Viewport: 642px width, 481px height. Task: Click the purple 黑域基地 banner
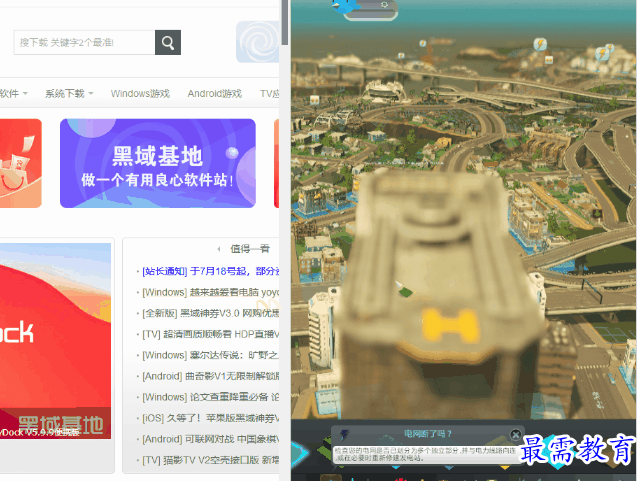pyautogui.click(x=158, y=163)
